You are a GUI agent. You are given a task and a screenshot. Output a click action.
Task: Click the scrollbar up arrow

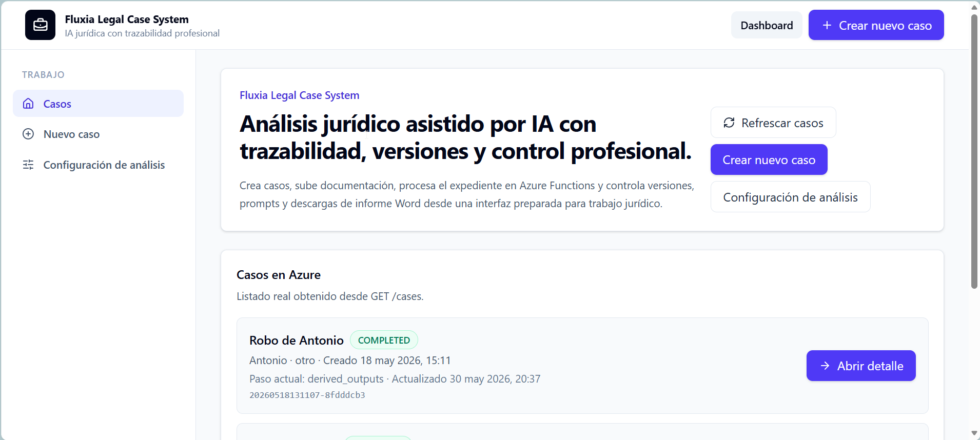(x=974, y=7)
